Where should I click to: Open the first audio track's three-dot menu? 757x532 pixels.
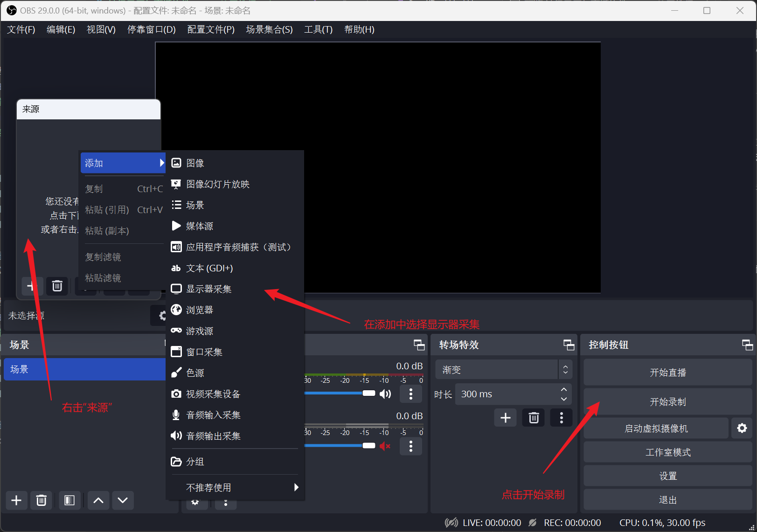point(411,394)
